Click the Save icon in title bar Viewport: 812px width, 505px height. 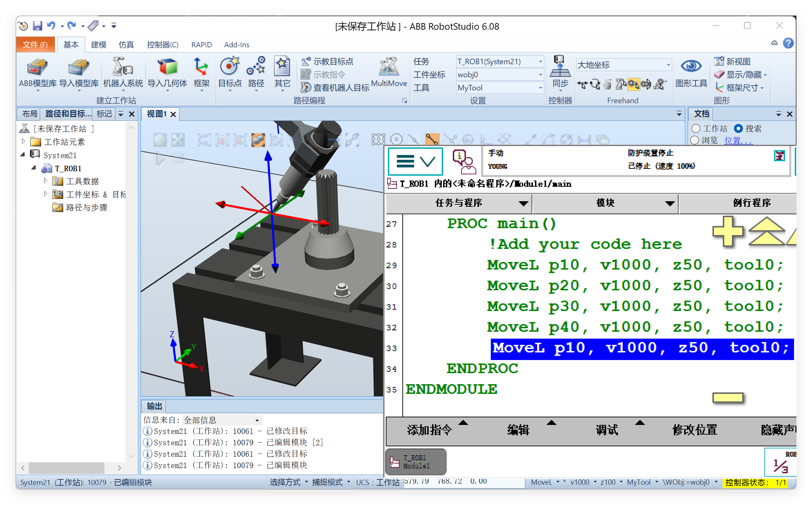tap(37, 26)
